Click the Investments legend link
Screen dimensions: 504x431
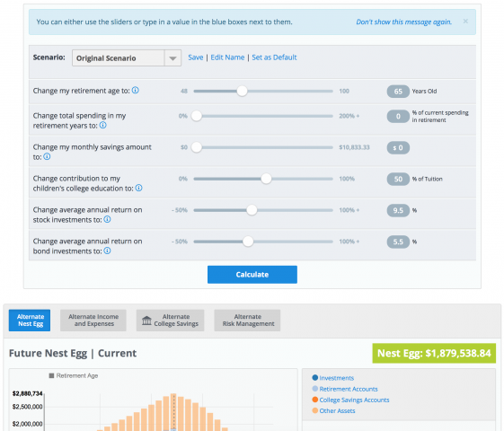337,378
